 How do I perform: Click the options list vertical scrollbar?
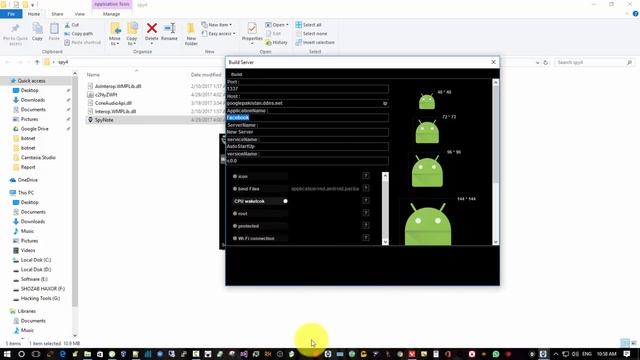point(385,209)
